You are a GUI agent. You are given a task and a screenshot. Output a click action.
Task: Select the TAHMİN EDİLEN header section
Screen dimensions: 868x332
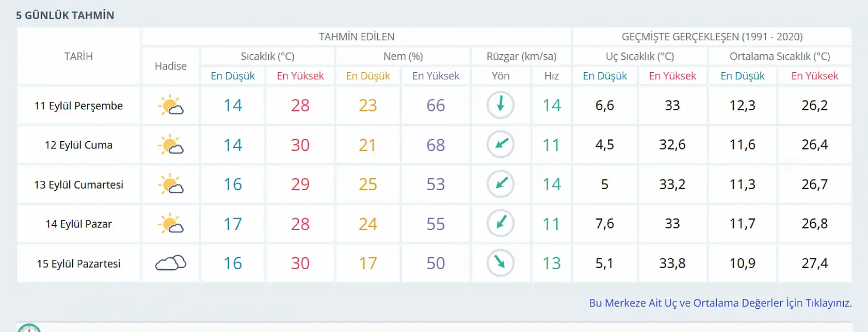click(357, 36)
